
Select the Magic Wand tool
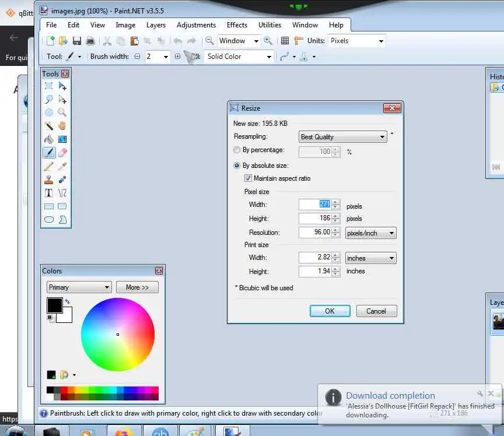48,126
